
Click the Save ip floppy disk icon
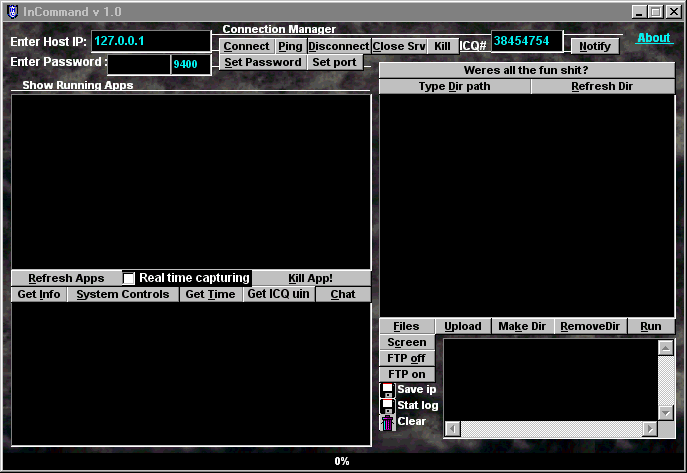click(x=387, y=390)
